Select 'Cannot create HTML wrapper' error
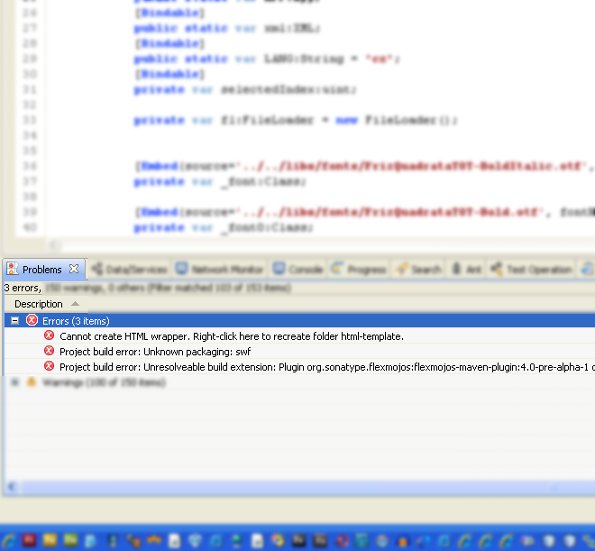This screenshot has width=595, height=551. click(231, 337)
